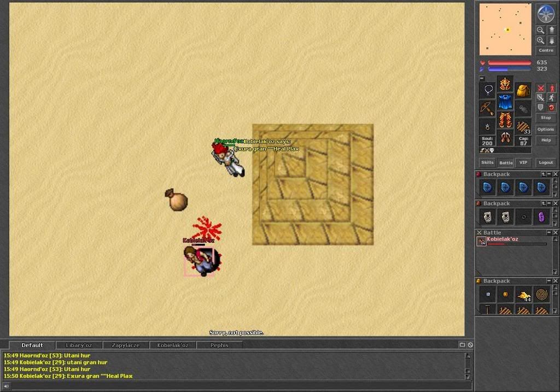Open the minimap compass rose

coord(546,14)
